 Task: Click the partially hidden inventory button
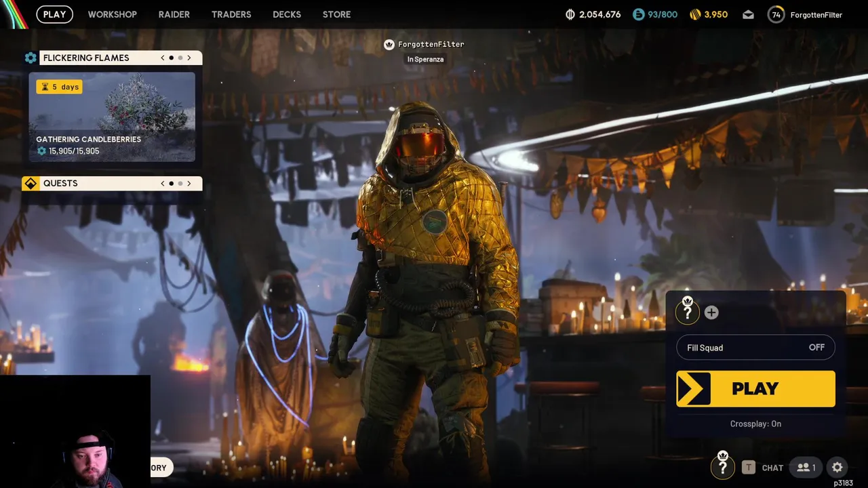click(161, 468)
